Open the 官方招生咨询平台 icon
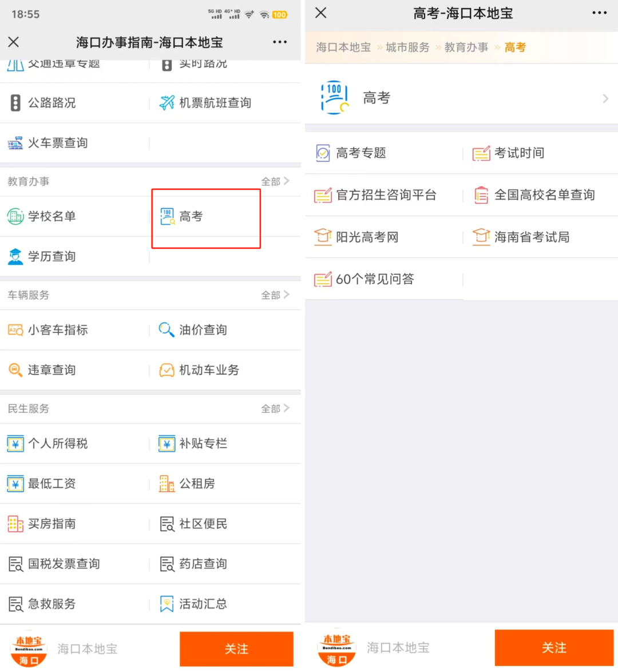 pyautogui.click(x=323, y=195)
